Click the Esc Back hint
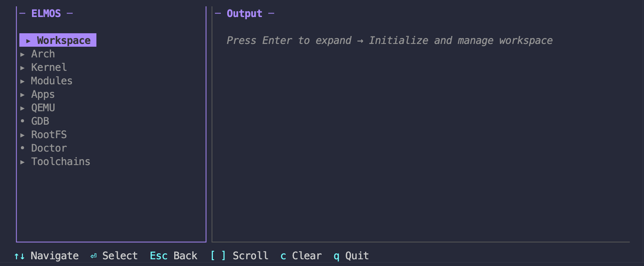 (173, 256)
